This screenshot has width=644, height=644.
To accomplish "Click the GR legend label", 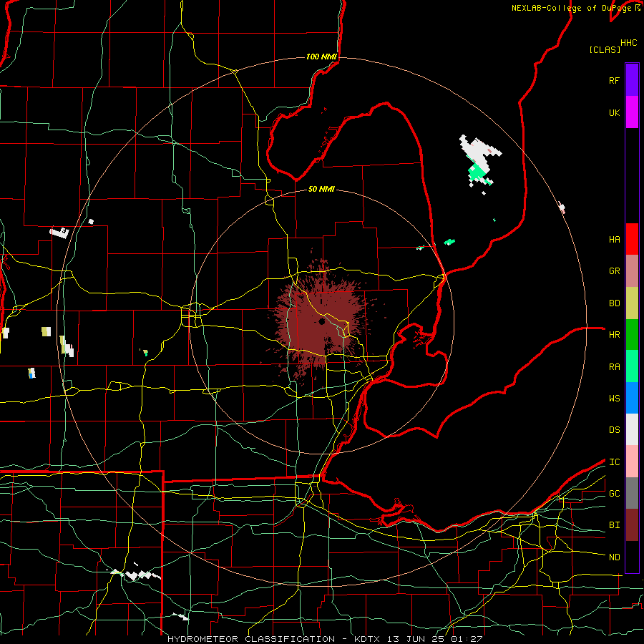I will pyautogui.click(x=614, y=271).
